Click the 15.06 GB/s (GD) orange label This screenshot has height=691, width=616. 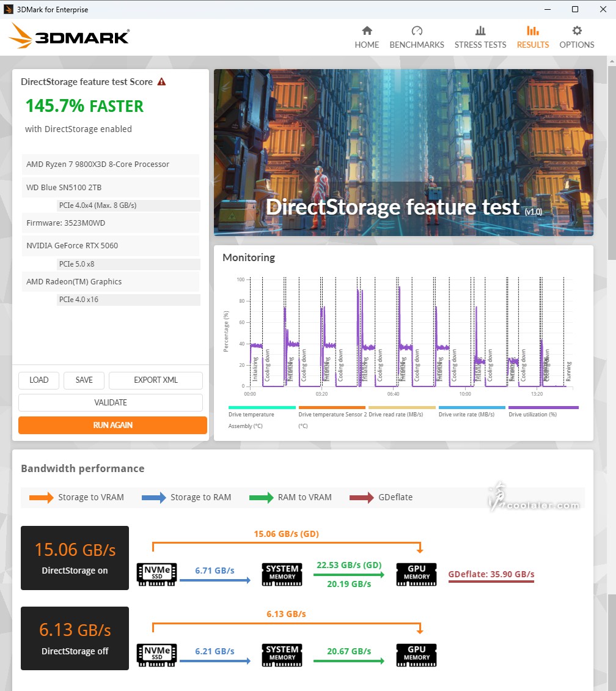point(286,534)
